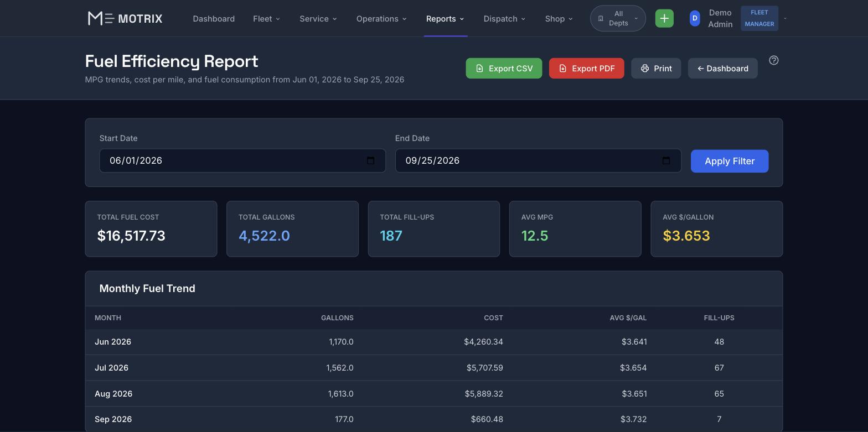Click the AVG $/GAL column header

point(628,318)
